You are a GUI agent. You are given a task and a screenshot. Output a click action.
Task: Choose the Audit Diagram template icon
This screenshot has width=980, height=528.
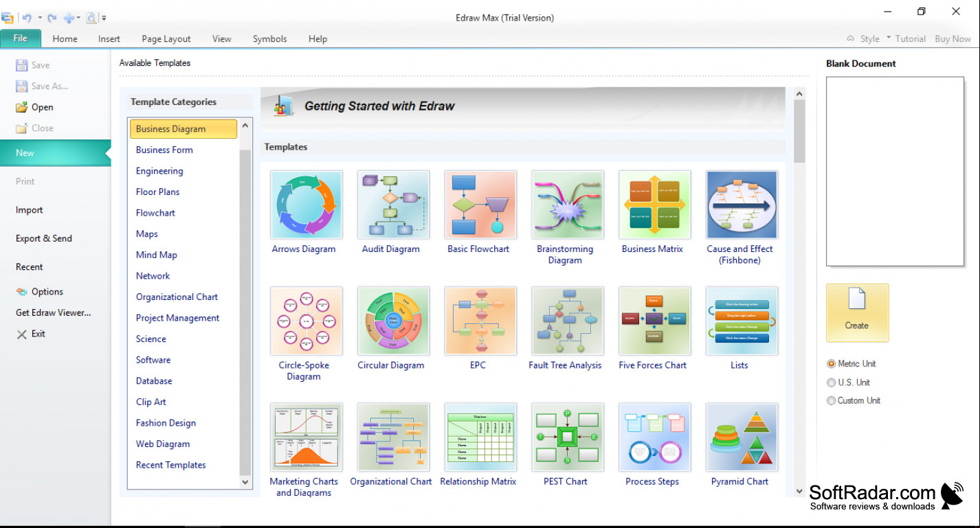[393, 205]
